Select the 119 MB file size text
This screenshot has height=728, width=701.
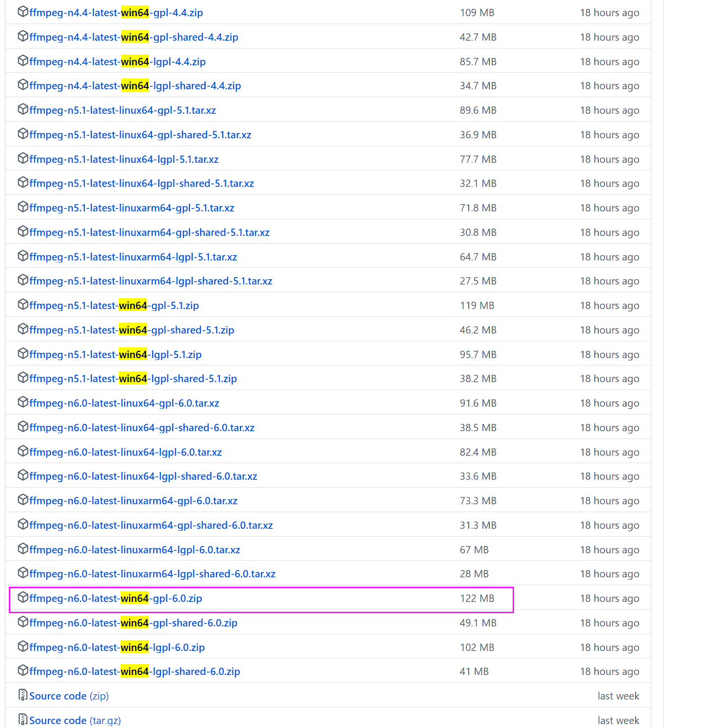tap(477, 306)
